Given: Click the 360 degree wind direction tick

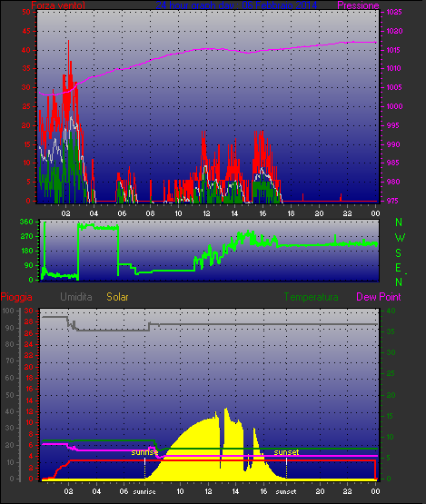Looking at the screenshot, I should (x=26, y=222).
